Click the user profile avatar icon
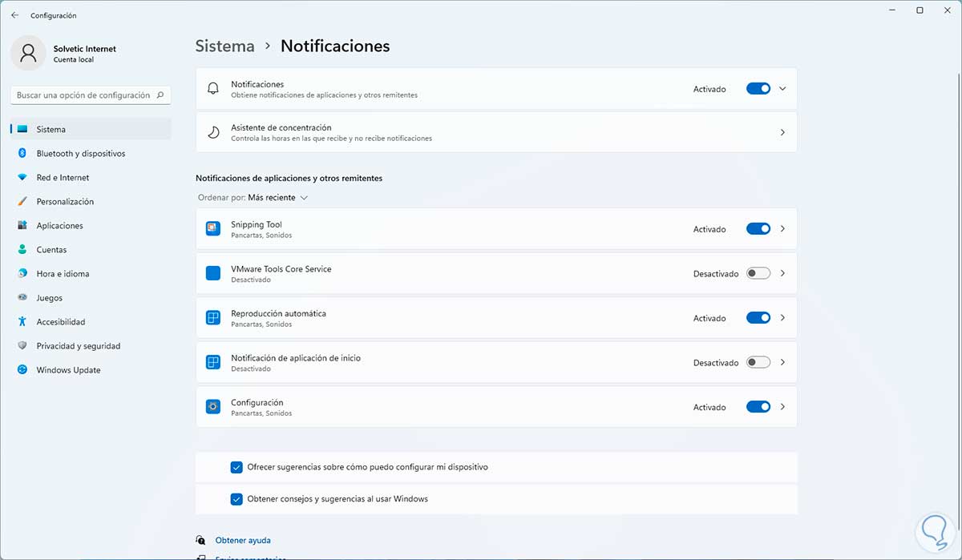962x560 pixels. [29, 53]
